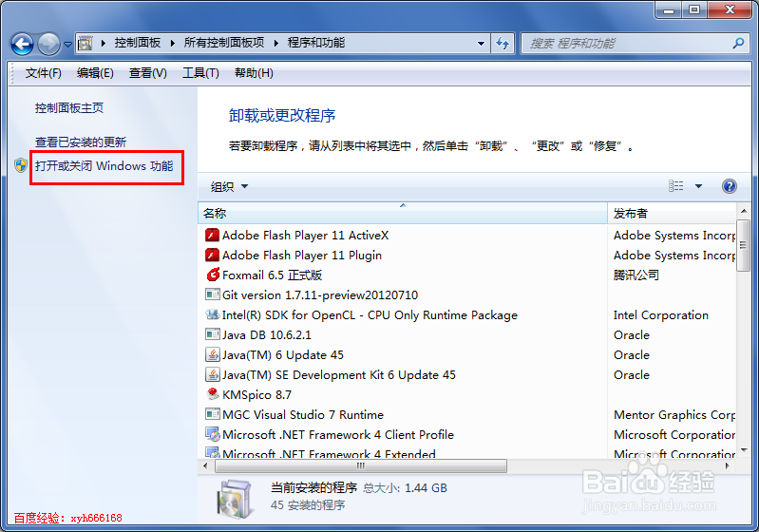Expand arrow after 所有控制面板项 breadcrumb

click(275, 43)
